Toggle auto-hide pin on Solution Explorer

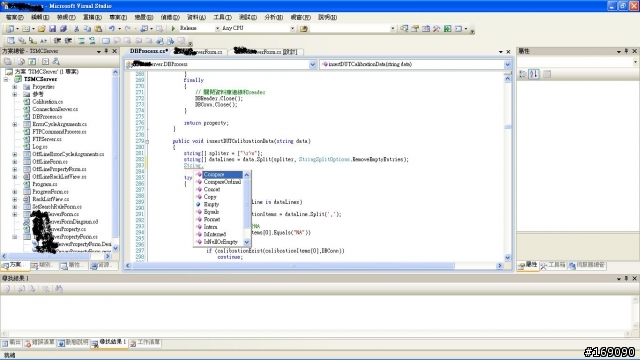106,51
